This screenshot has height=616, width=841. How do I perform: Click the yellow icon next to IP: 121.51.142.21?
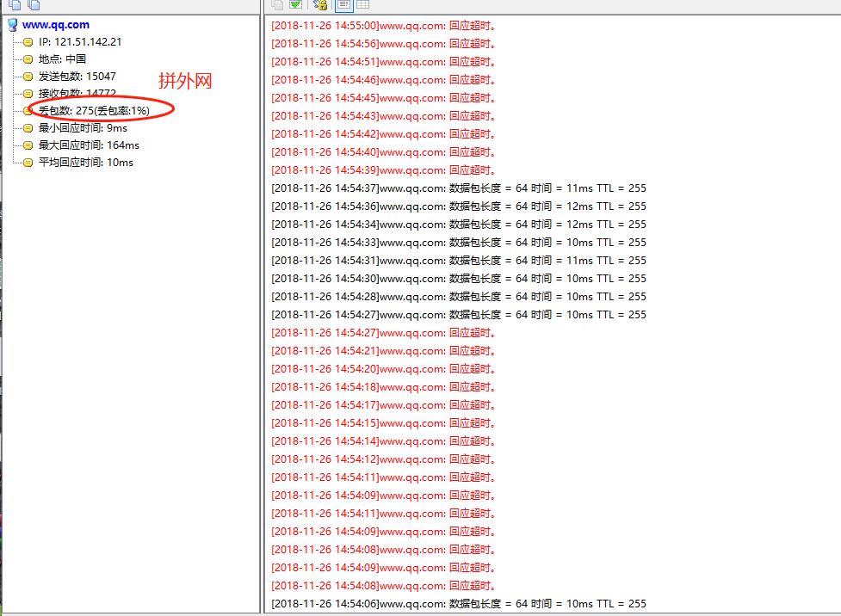click(x=28, y=42)
